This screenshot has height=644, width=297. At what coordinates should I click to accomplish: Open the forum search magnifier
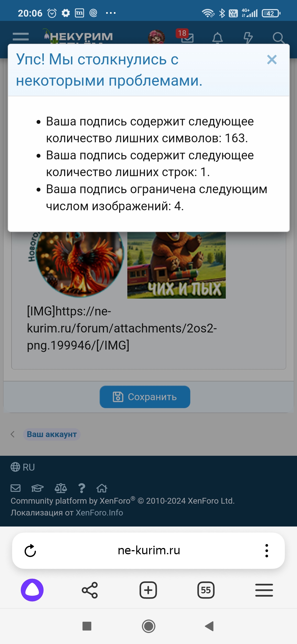pos(279,38)
